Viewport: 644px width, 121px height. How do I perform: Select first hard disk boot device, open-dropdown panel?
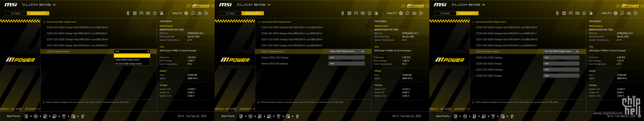pos(26,116)
